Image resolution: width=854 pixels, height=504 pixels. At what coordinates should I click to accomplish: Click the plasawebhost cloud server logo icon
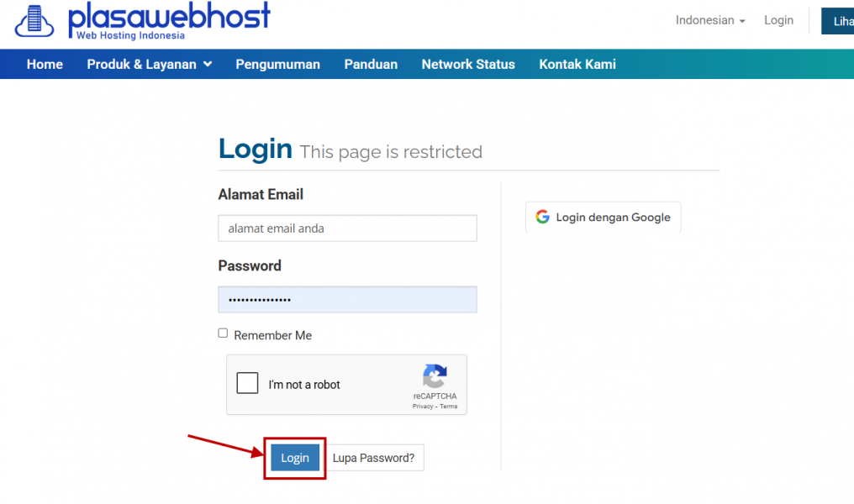click(x=34, y=21)
